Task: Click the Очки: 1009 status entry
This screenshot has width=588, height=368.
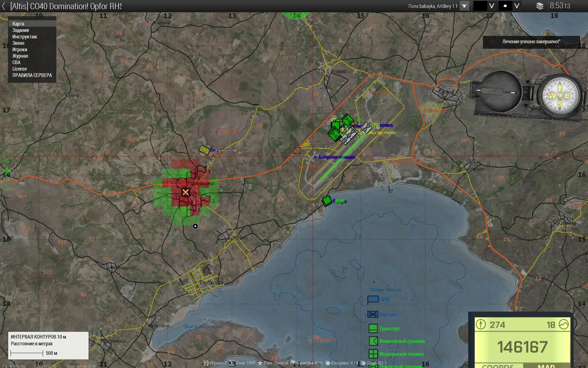Action: click(242, 363)
